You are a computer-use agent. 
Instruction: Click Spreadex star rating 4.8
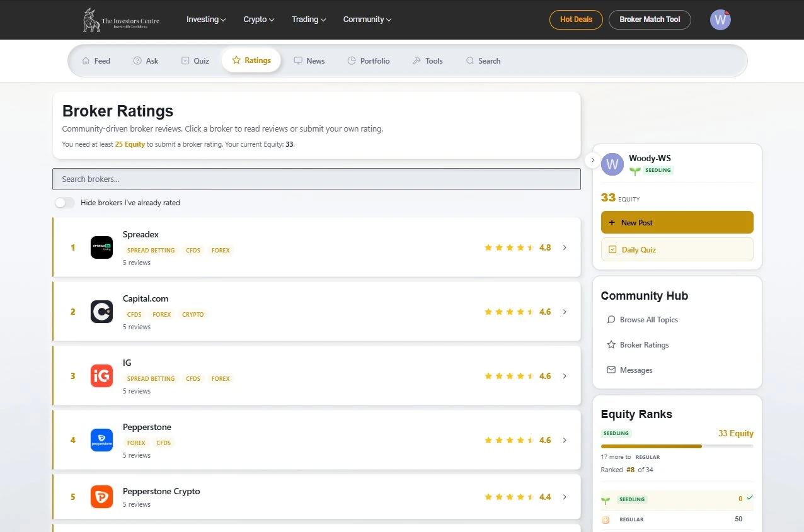(x=517, y=247)
